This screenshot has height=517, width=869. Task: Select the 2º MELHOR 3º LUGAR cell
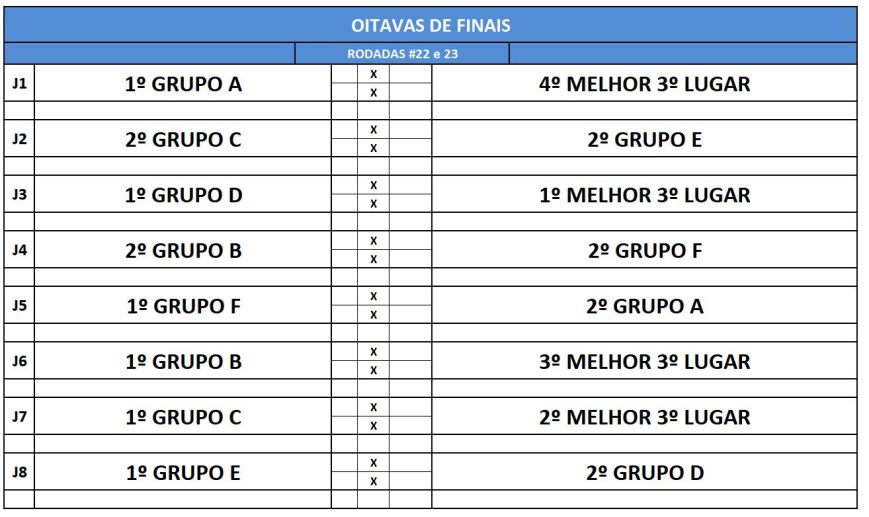pos(644,417)
